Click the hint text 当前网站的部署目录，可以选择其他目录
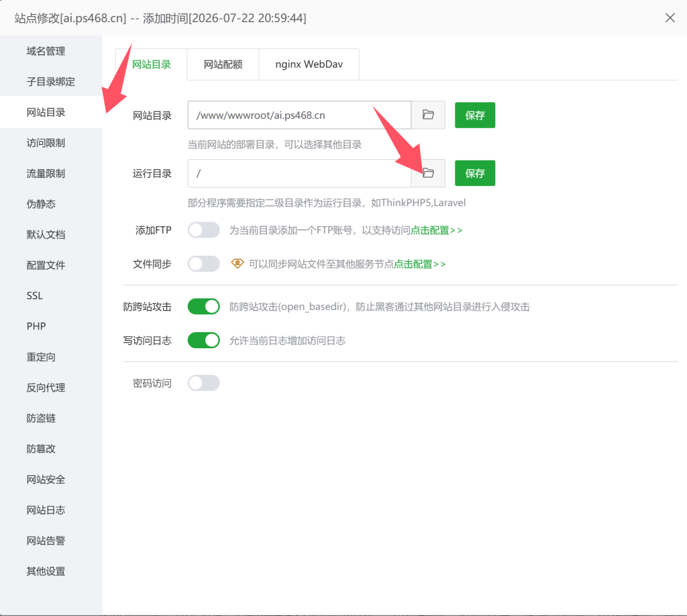Screen dimensions: 687x616 pos(274,144)
